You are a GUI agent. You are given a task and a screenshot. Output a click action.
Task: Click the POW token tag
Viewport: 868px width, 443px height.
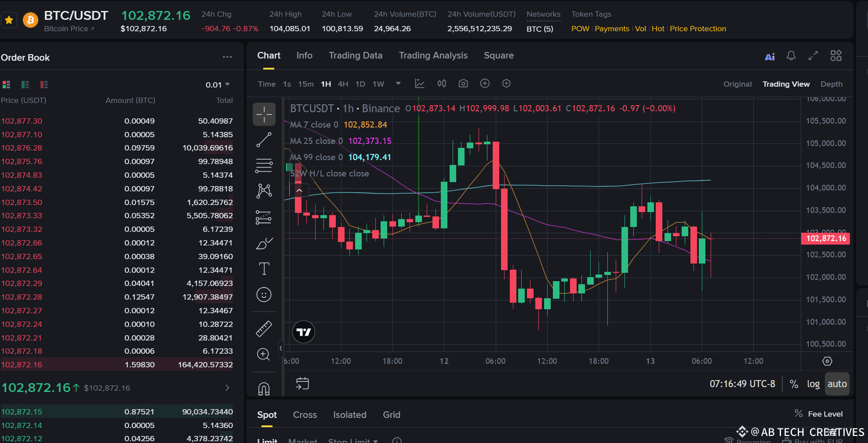pyautogui.click(x=580, y=29)
